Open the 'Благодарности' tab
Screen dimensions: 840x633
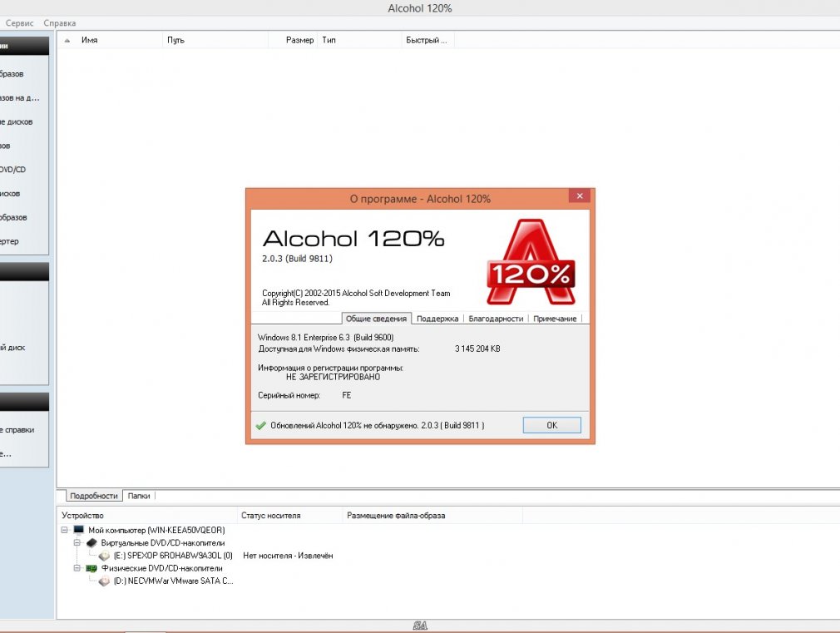pyautogui.click(x=496, y=319)
